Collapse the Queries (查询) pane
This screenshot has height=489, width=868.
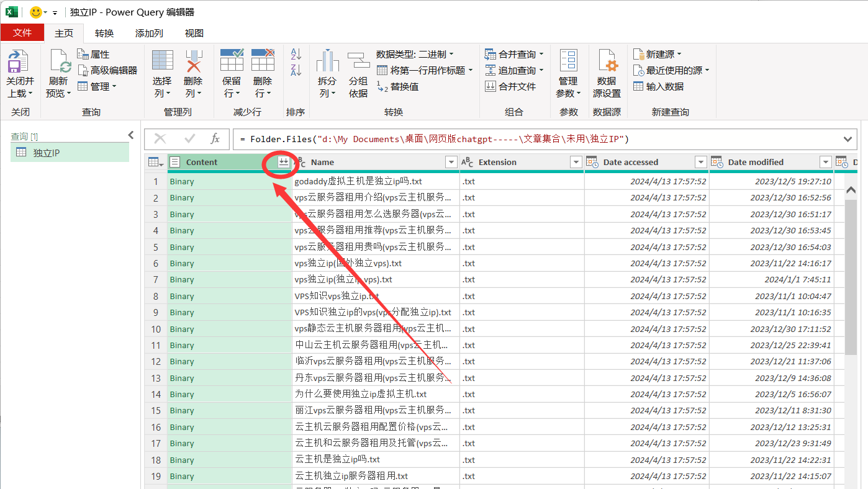coord(131,135)
